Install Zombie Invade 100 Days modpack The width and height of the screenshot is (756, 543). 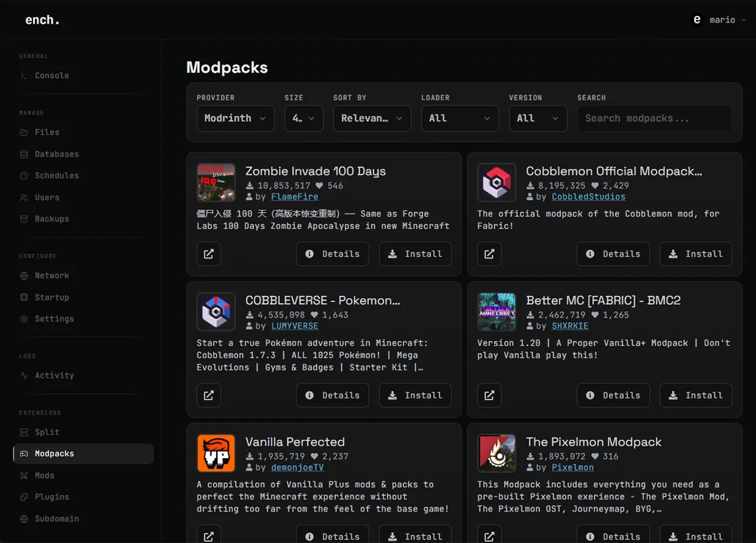click(415, 254)
